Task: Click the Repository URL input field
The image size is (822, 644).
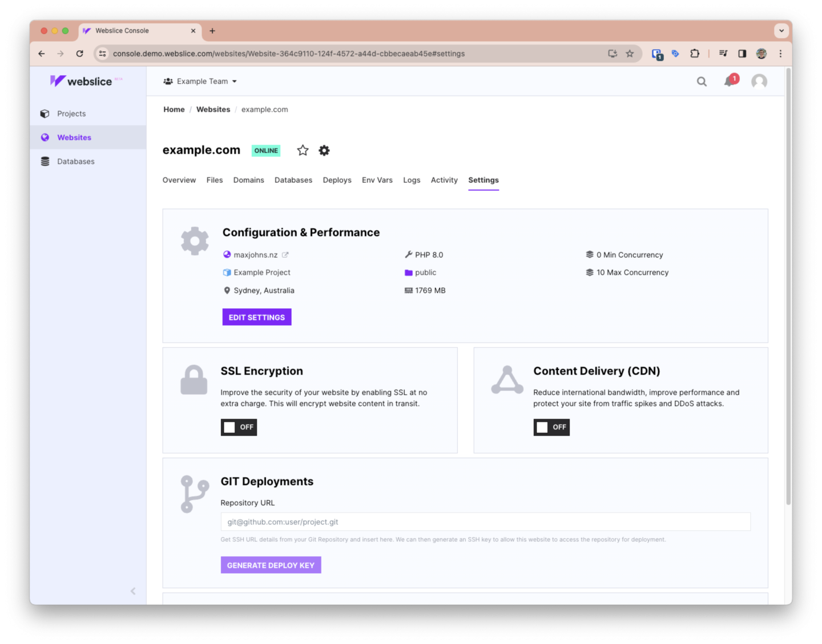Action: [485, 522]
